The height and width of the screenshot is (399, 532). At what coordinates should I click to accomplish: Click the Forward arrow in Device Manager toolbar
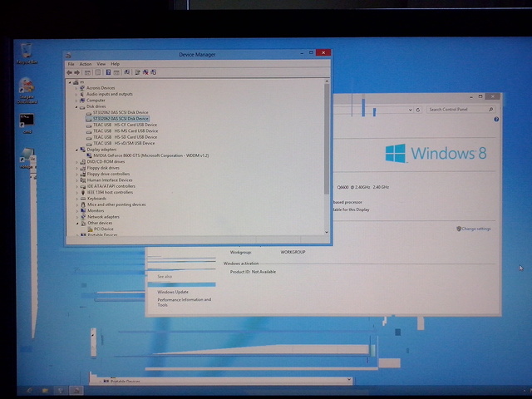coord(77,72)
